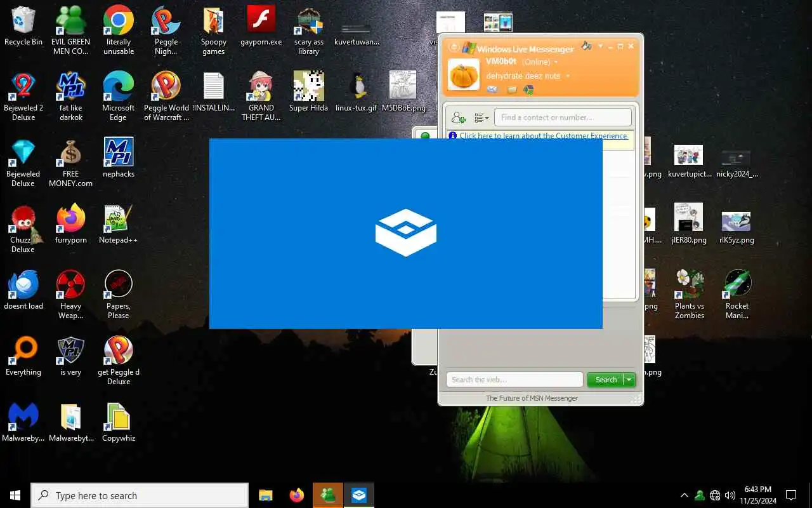
Task: Open File Explorer from the taskbar
Action: pos(265,495)
